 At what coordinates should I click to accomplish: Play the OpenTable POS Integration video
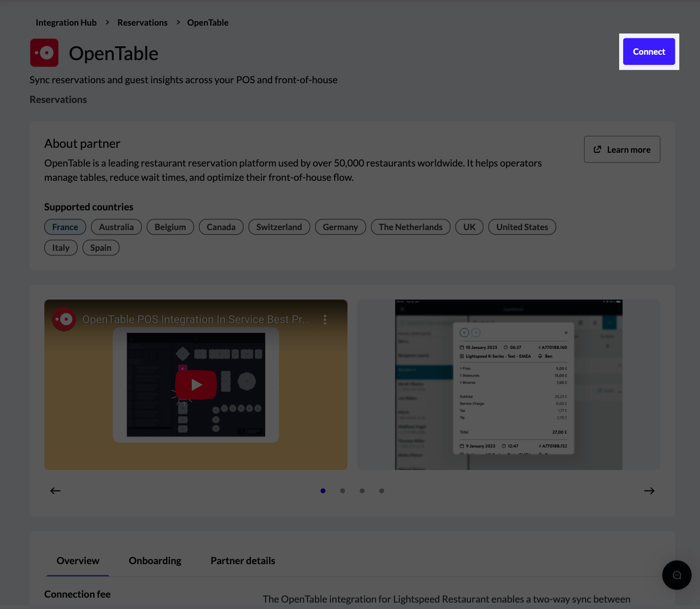196,385
